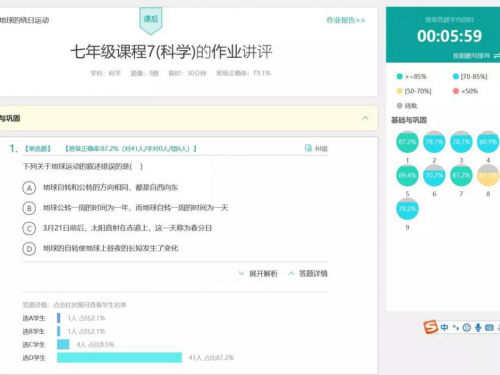Open Sogou emoji face panel
500x375 pixels.
(467, 328)
